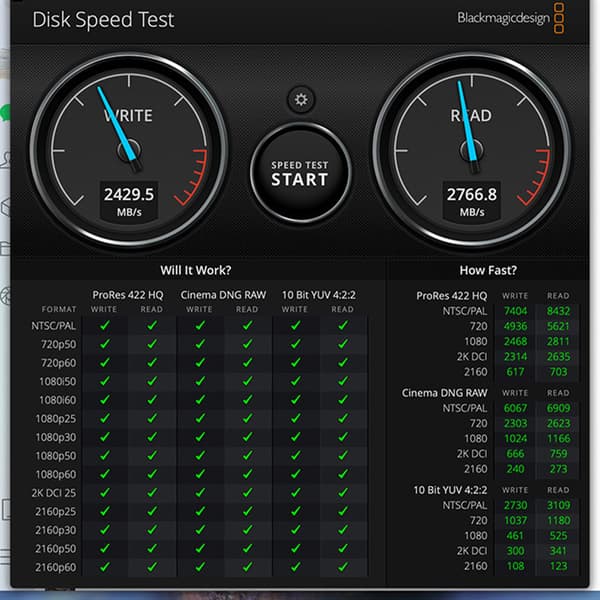The image size is (600, 600).
Task: Click the Blackmagicdesign logo
Action: [x=510, y=18]
